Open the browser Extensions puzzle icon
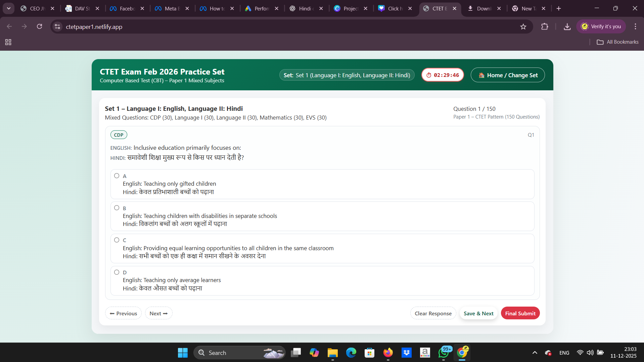The width and height of the screenshot is (644, 362). point(545,27)
